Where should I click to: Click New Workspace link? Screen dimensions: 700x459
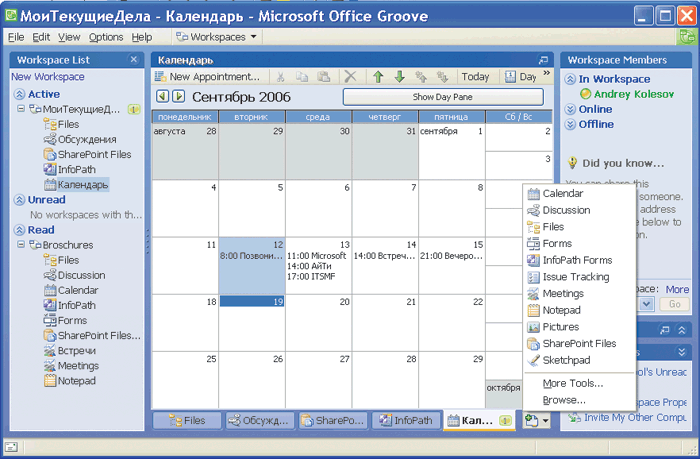pyautogui.click(x=48, y=77)
